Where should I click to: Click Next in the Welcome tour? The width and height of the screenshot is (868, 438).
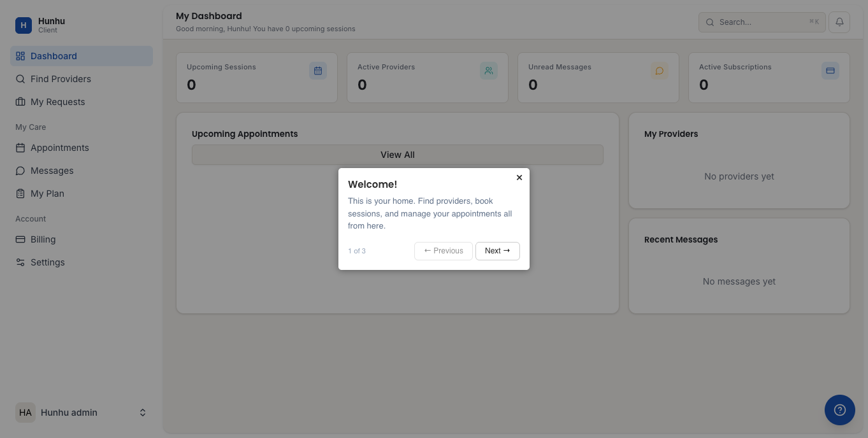[498, 251]
